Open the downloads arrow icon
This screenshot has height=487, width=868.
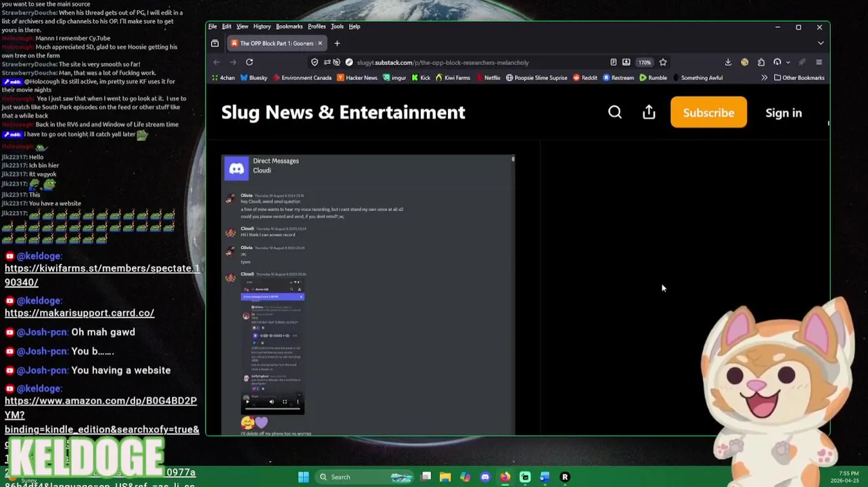[x=728, y=62]
